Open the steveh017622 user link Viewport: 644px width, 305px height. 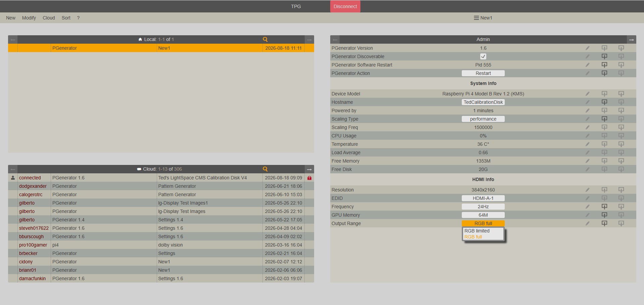[x=34, y=228]
